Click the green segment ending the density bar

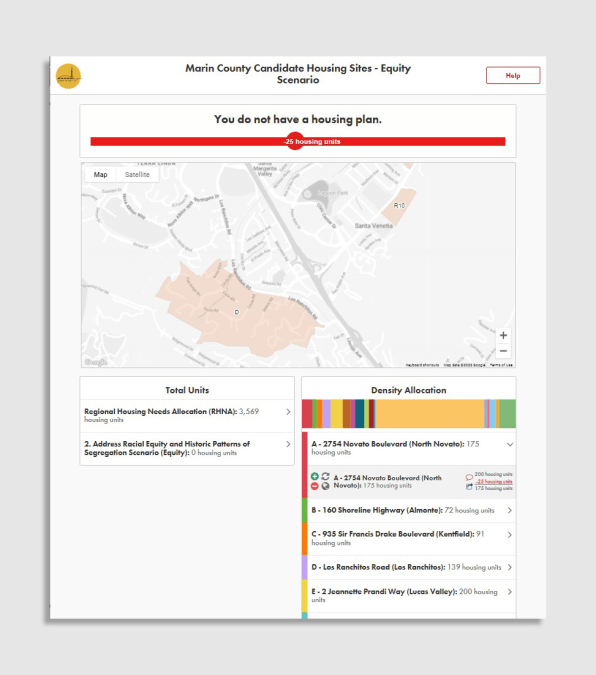tap(507, 414)
